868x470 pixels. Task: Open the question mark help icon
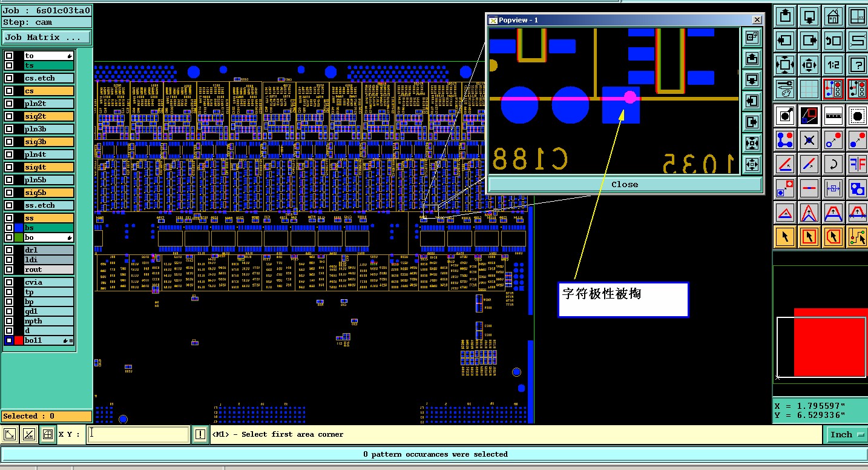tap(857, 65)
